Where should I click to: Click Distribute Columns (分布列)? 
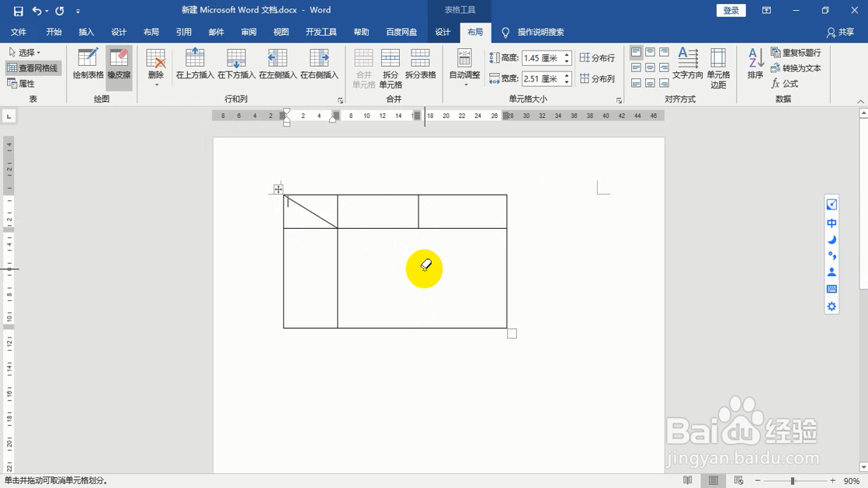[x=597, y=78]
